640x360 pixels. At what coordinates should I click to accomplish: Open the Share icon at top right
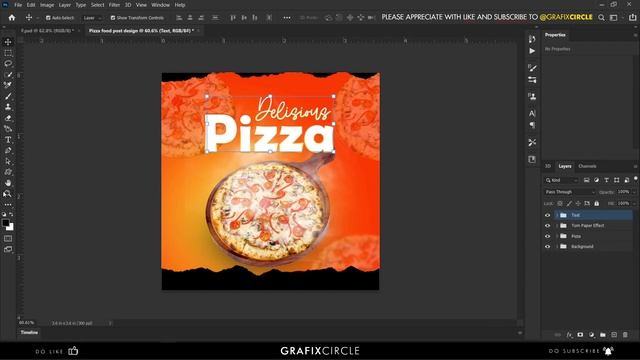tap(633, 18)
